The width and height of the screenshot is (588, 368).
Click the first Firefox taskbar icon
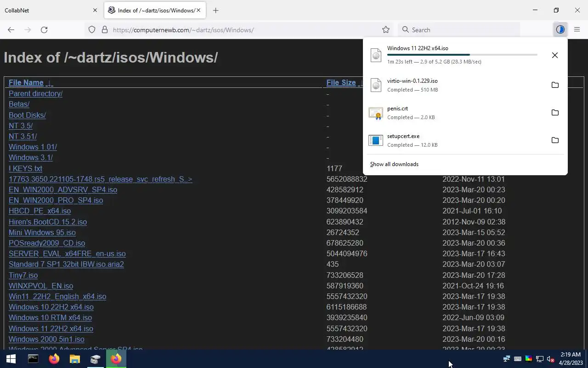(x=54, y=359)
